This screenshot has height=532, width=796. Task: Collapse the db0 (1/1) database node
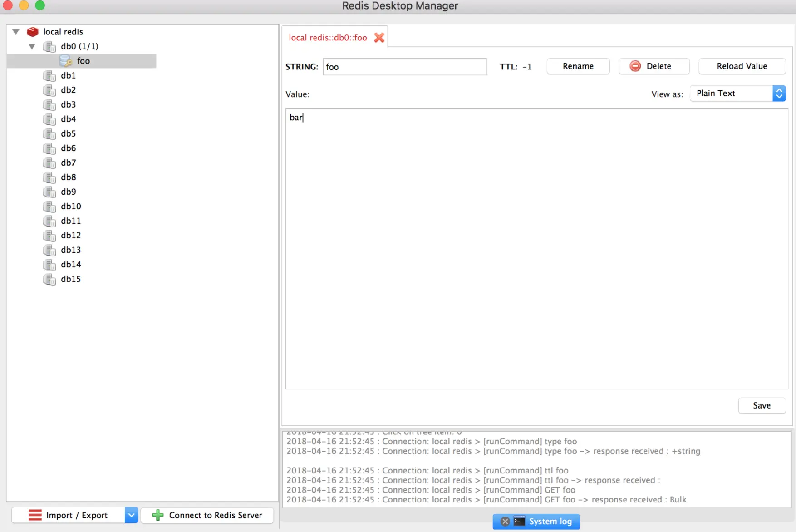[32, 46]
